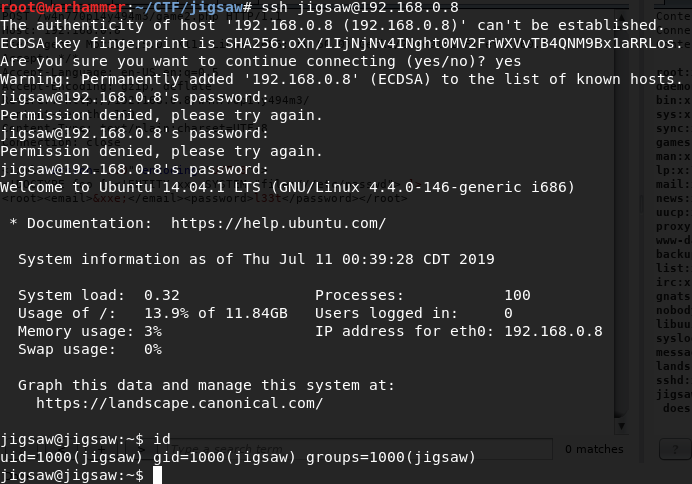The height and width of the screenshot is (484, 692).
Task: Click the ECDSA key fingerprint line
Action: pyautogui.click(x=342, y=43)
